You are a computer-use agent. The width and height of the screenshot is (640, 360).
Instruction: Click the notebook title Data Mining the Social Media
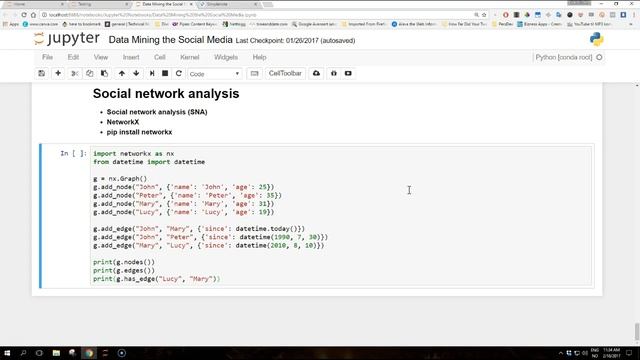coord(170,40)
